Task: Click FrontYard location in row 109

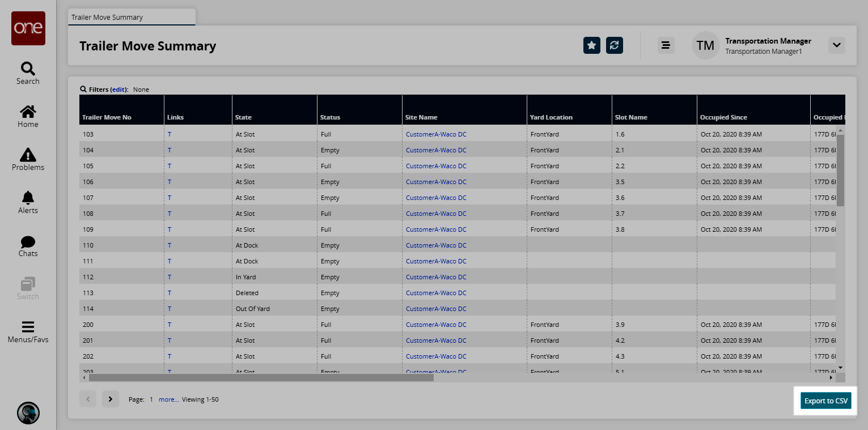Action: click(x=545, y=229)
